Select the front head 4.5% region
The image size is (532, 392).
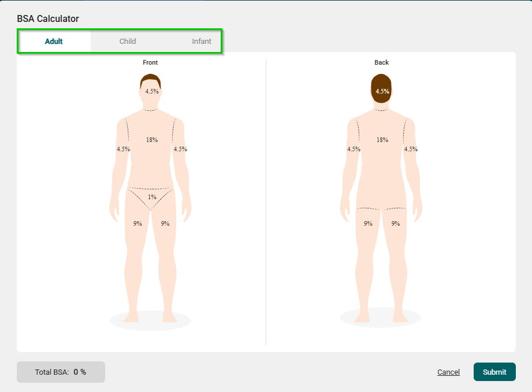pyautogui.click(x=151, y=91)
